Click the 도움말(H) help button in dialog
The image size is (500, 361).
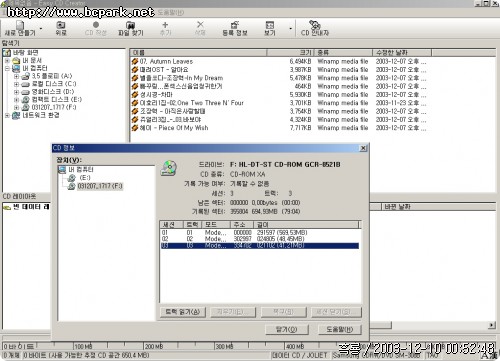(340, 330)
